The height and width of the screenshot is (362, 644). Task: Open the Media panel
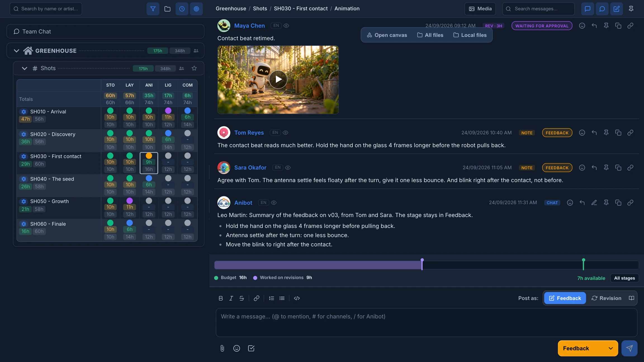pos(480,9)
